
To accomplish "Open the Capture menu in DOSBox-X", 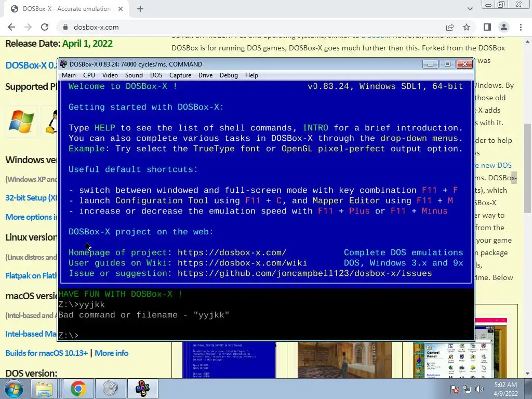I will click(180, 75).
